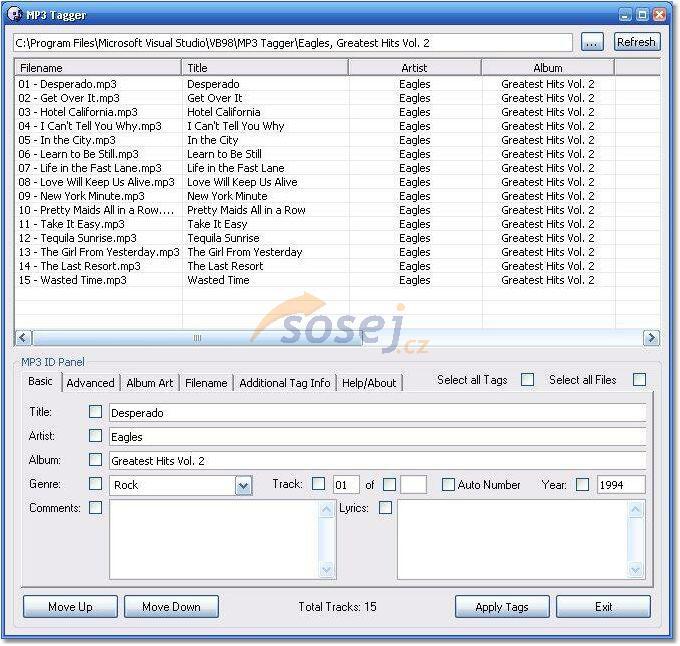
Task: Tick the Lyrics tag checkbox
Action: [x=385, y=508]
